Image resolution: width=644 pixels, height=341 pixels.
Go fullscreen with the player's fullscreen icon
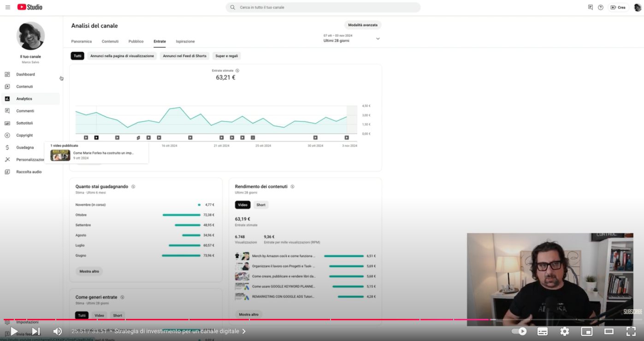(631, 331)
